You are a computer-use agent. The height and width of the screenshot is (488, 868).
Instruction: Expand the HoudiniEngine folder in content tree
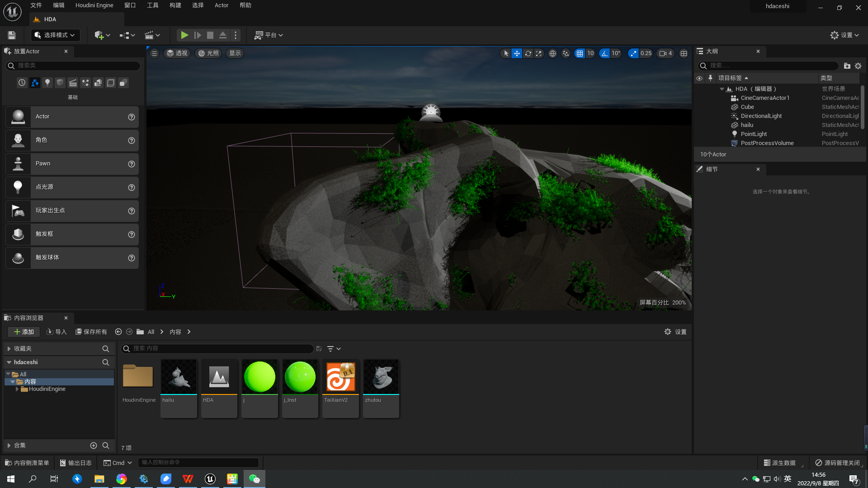[x=17, y=389]
